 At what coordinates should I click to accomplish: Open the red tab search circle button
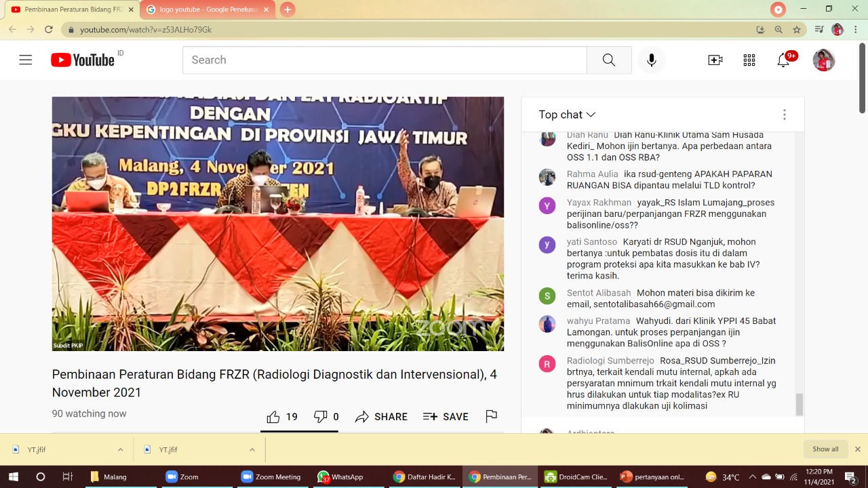(778, 9)
